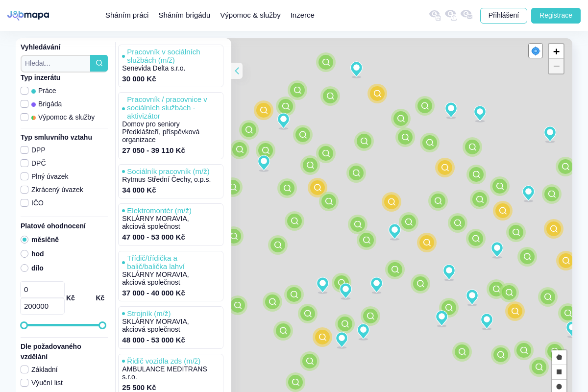The image size is (588, 392).
Task: Click the 47 000 - 53 000 Kč salary
Action: [153, 237]
